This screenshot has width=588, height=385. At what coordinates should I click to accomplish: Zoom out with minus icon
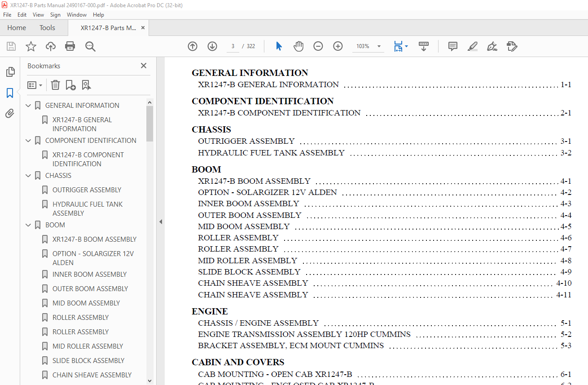tap(318, 46)
